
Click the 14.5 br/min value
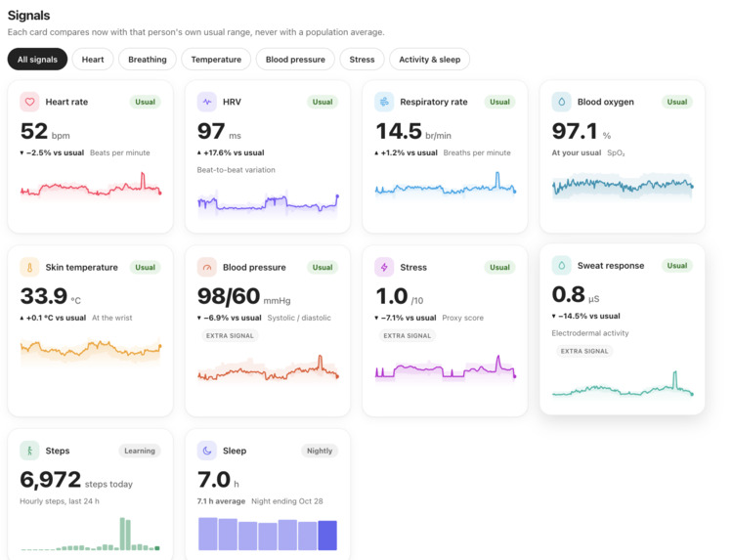point(413,131)
